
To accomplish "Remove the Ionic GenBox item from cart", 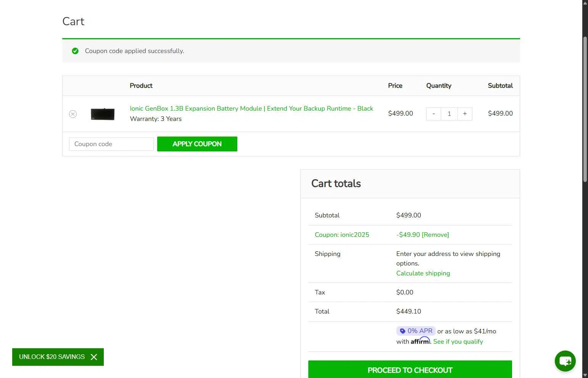I will click(x=73, y=114).
